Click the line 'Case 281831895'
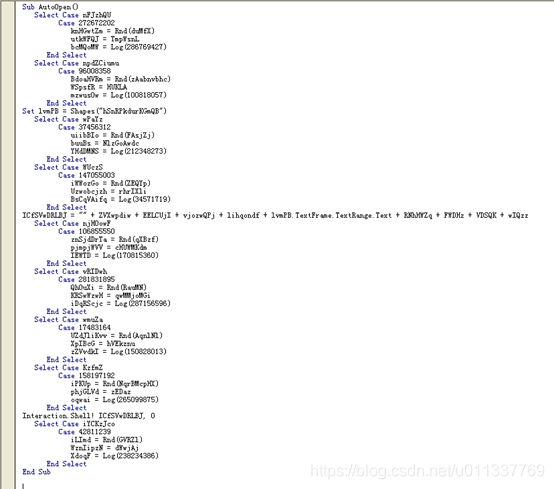Screen dimensions: 554x489 (87, 279)
